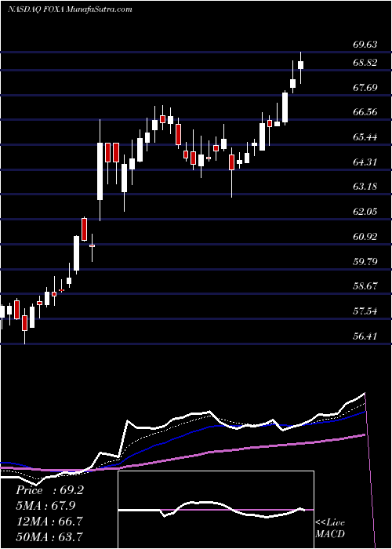Select the 56.41 price axis label
This screenshot has height=549, width=392.
[x=365, y=336]
